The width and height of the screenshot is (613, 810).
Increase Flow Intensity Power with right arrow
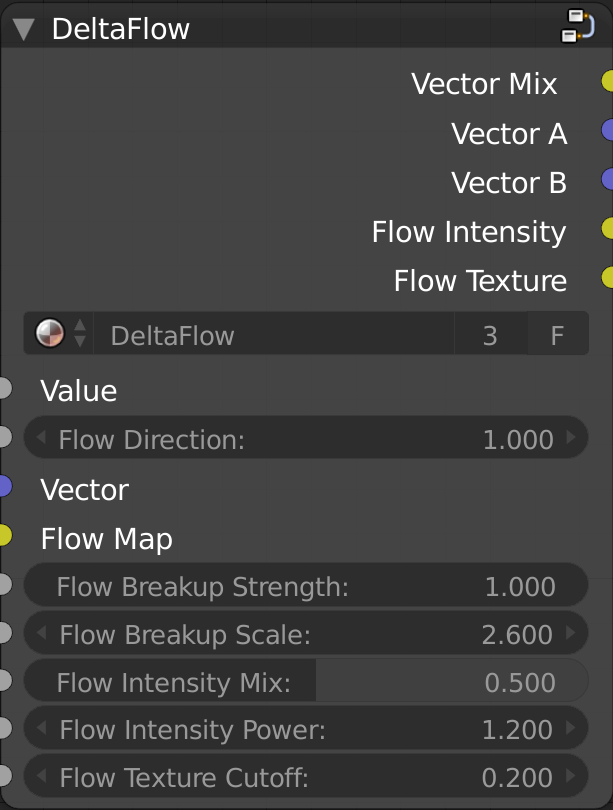[x=571, y=728]
